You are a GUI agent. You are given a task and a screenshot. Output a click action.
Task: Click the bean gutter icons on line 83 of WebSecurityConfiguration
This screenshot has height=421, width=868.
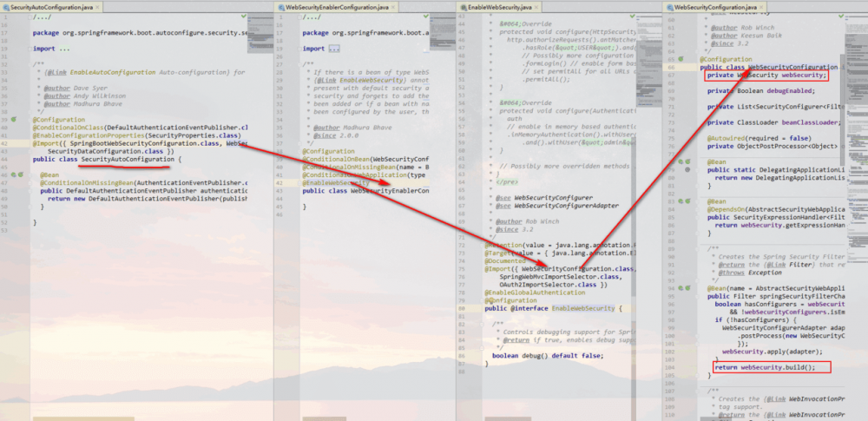(684, 201)
